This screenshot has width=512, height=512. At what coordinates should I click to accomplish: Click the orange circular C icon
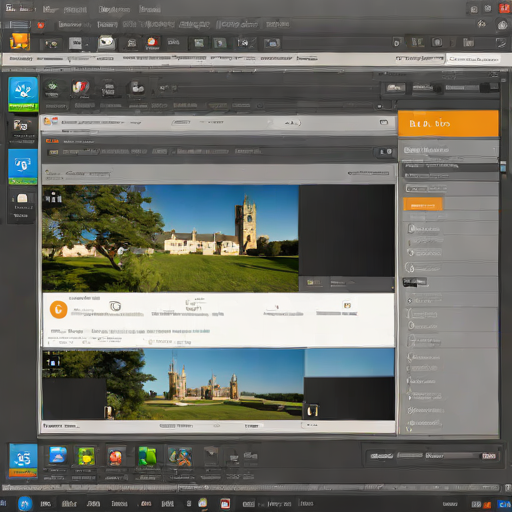point(58,310)
